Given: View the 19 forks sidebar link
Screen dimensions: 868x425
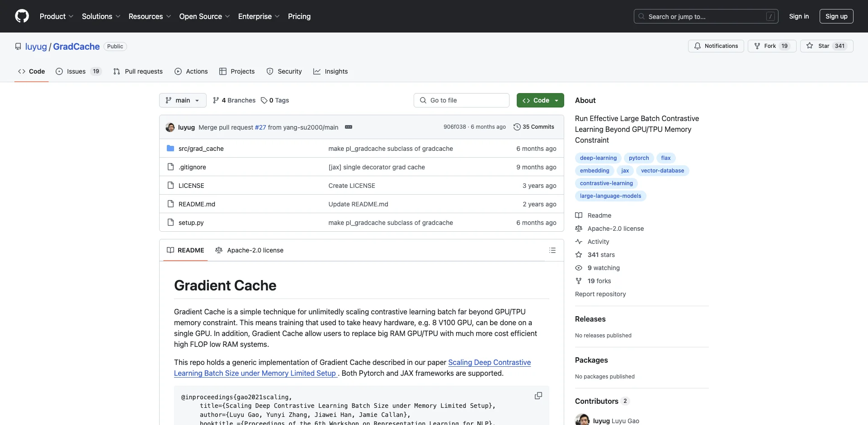Looking at the screenshot, I should [x=593, y=281].
